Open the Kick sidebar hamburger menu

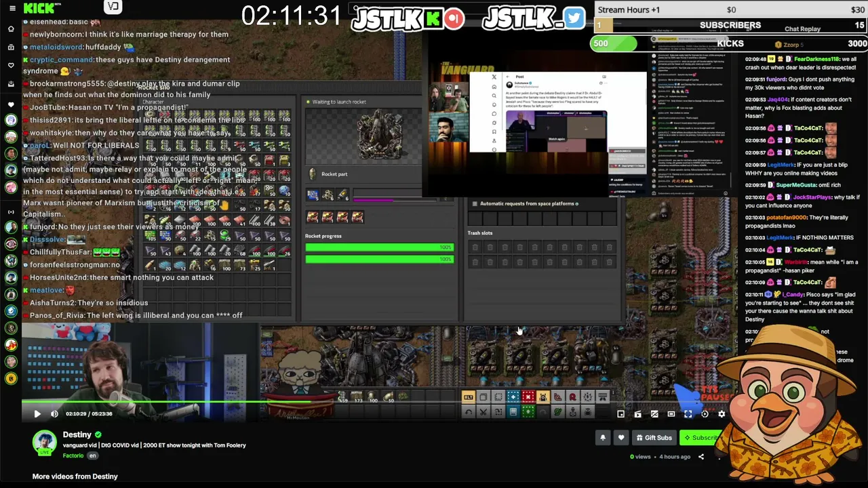pos(12,8)
